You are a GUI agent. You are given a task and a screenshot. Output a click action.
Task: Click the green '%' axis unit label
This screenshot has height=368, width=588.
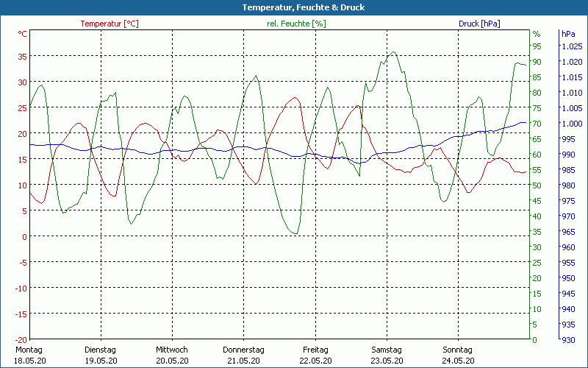tap(537, 34)
